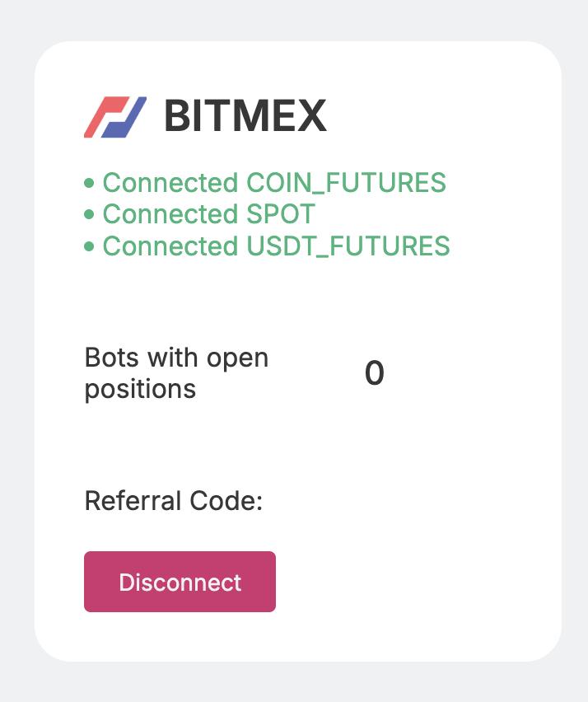Click the green dot beside COIN_FUTURES
Viewport: 588px width, 702px height.
[x=90, y=183]
